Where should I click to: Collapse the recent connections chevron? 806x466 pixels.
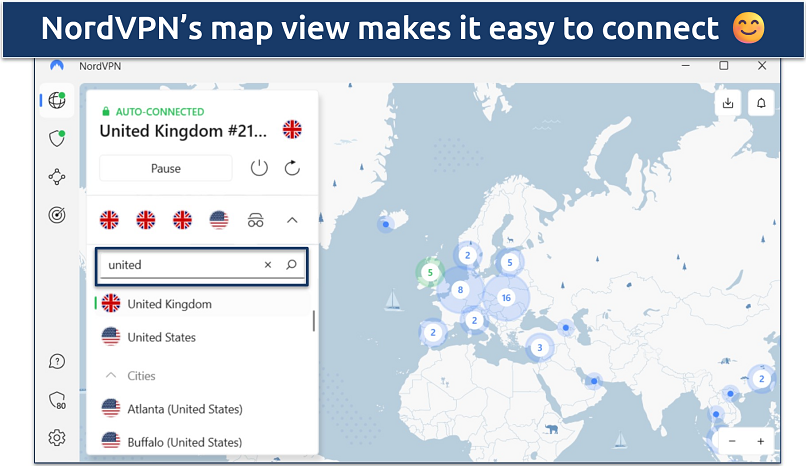click(292, 220)
